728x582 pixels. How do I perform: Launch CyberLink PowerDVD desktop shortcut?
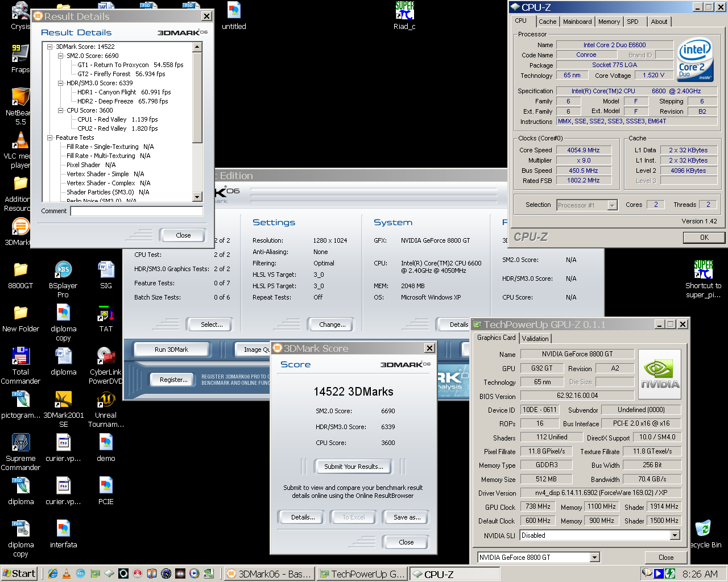pos(106,365)
